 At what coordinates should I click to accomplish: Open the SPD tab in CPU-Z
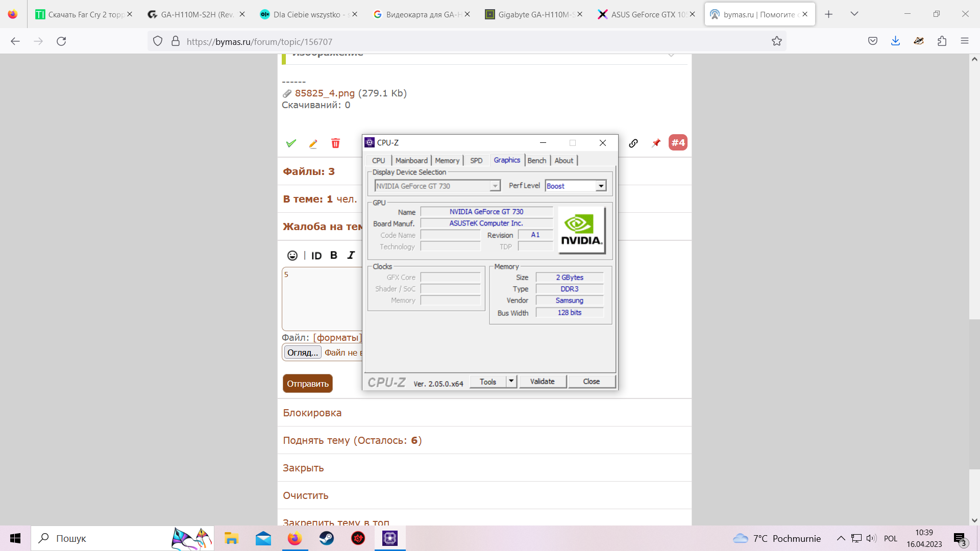[x=476, y=161]
